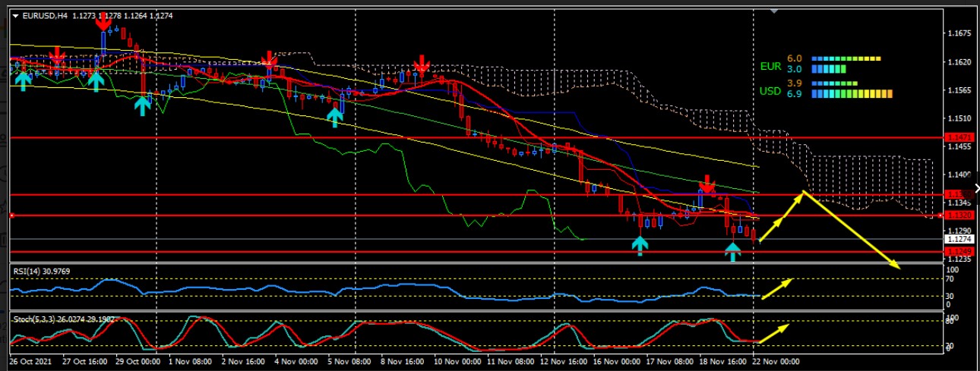Click the cyan buy arrow near 16 Nov
Screen dimensions: 980x371
640,244
